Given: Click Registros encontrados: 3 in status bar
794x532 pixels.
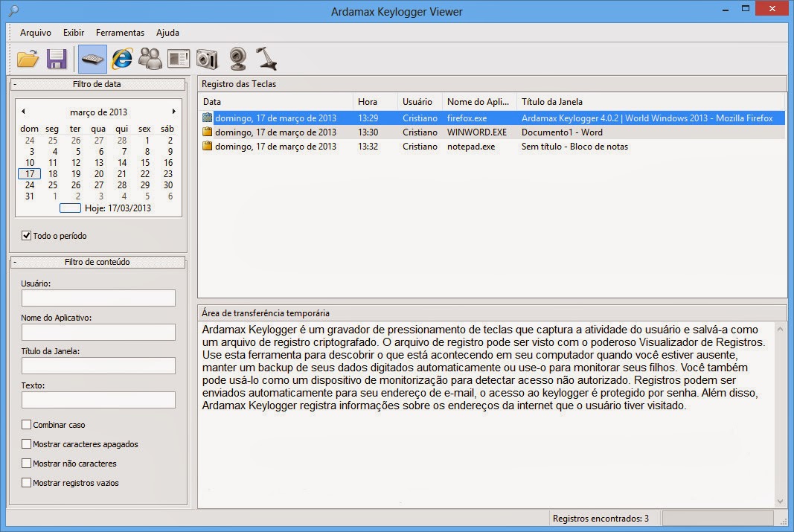Looking at the screenshot, I should tap(601, 519).
